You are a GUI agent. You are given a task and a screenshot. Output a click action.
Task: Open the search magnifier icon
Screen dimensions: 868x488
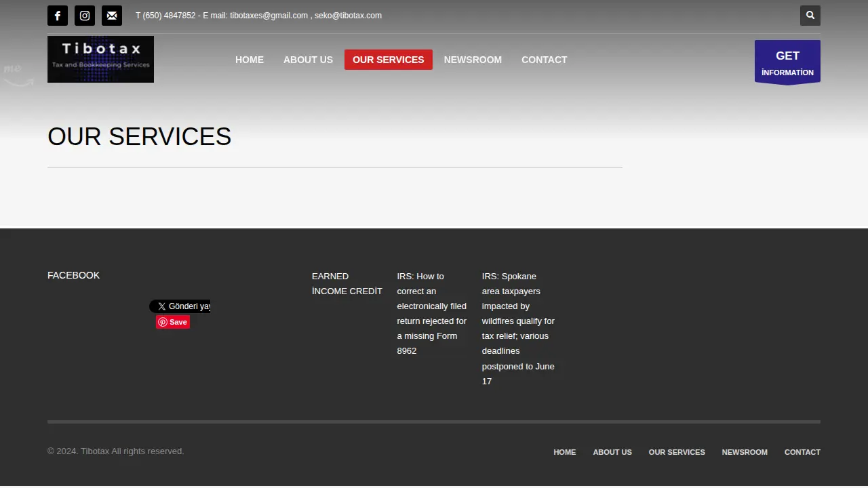tap(810, 16)
